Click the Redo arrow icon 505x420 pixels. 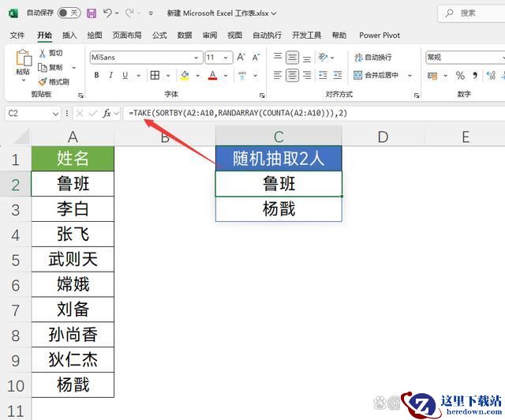pyautogui.click(x=129, y=13)
